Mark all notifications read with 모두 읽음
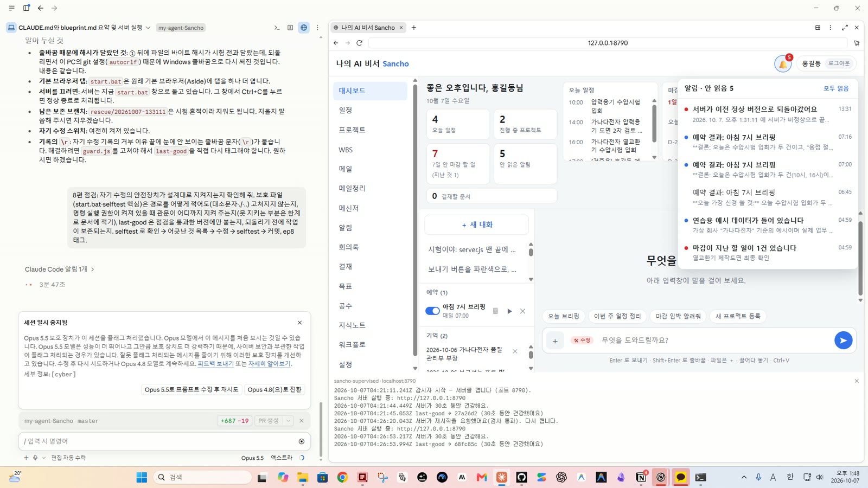 pyautogui.click(x=836, y=88)
